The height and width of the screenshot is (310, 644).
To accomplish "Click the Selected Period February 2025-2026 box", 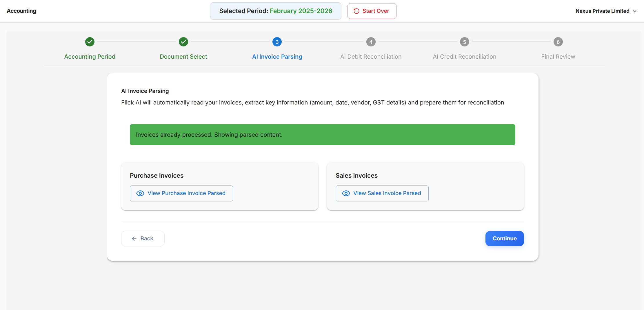I will [x=276, y=11].
